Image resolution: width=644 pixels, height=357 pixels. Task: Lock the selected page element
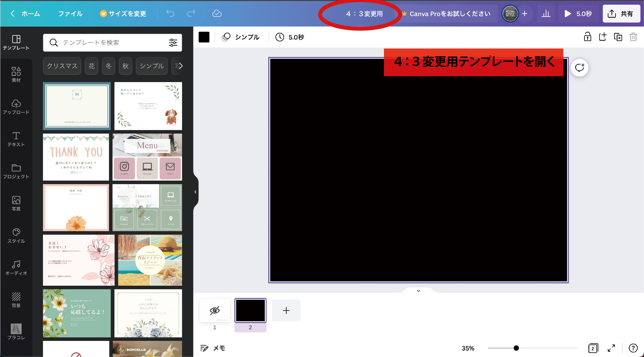(588, 37)
